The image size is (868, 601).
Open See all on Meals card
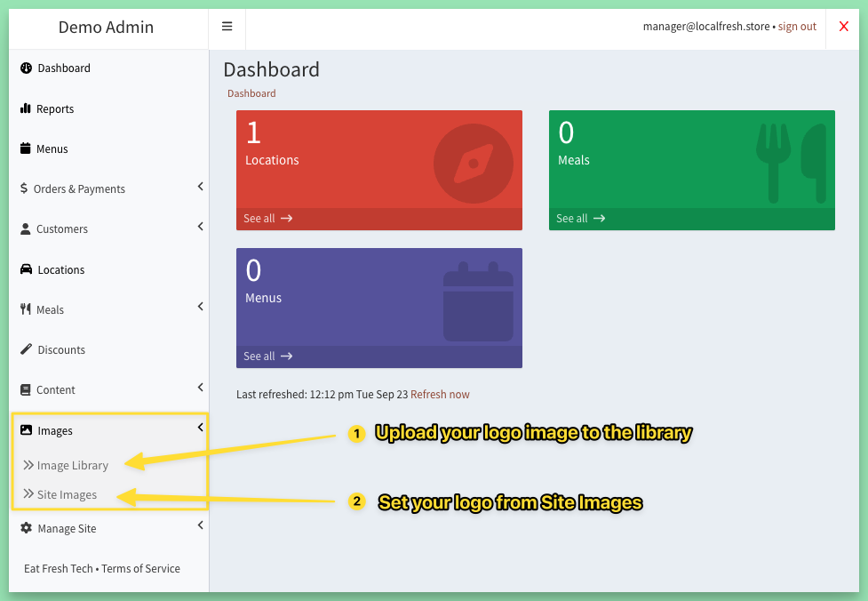581,218
